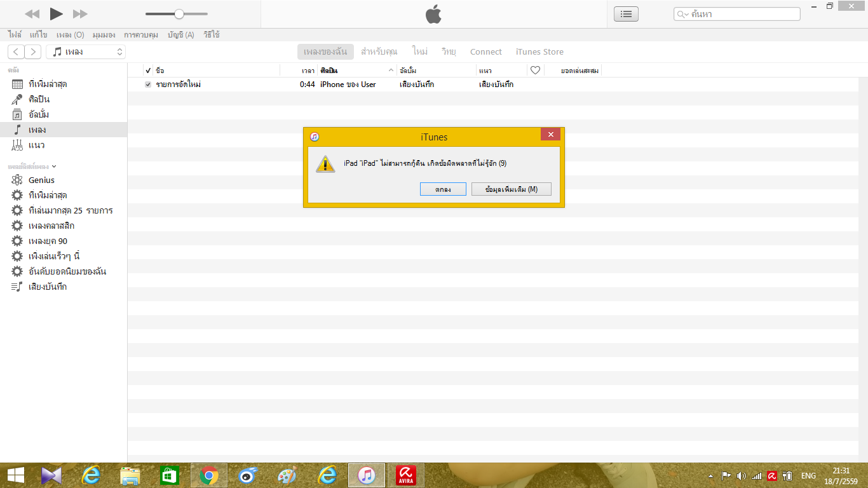Switch to the สำหรับคุณ tab
The width and height of the screenshot is (868, 488).
point(379,52)
